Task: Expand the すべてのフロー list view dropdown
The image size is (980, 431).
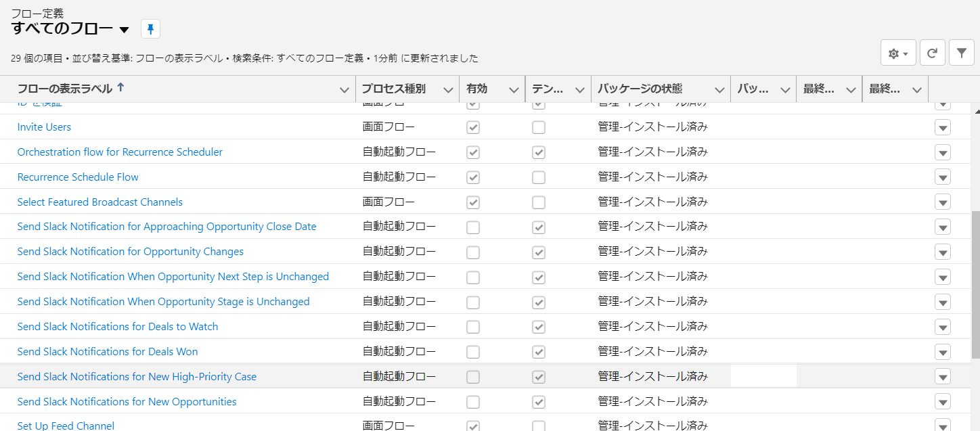Action: coord(124,30)
